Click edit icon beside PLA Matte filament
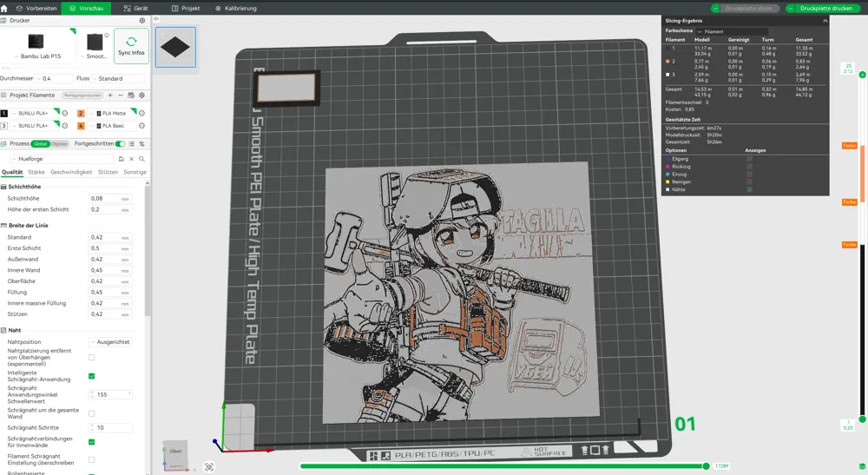This screenshot has width=868, height=475. pos(141,114)
